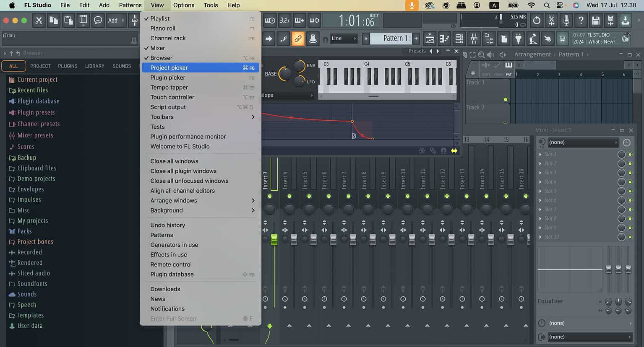Click the Export project icon
Screen dimensions: 644x347
coord(625,20)
